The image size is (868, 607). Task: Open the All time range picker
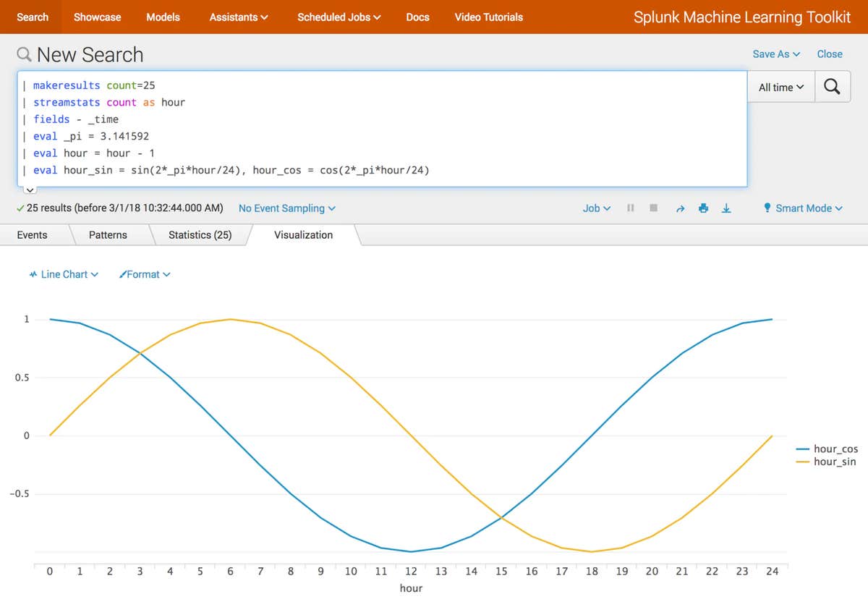[780, 88]
